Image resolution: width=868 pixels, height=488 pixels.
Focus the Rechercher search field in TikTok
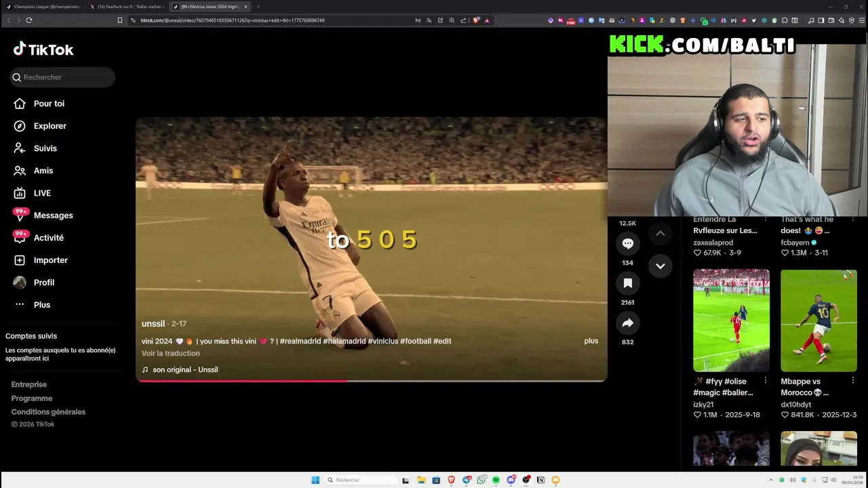click(x=62, y=77)
